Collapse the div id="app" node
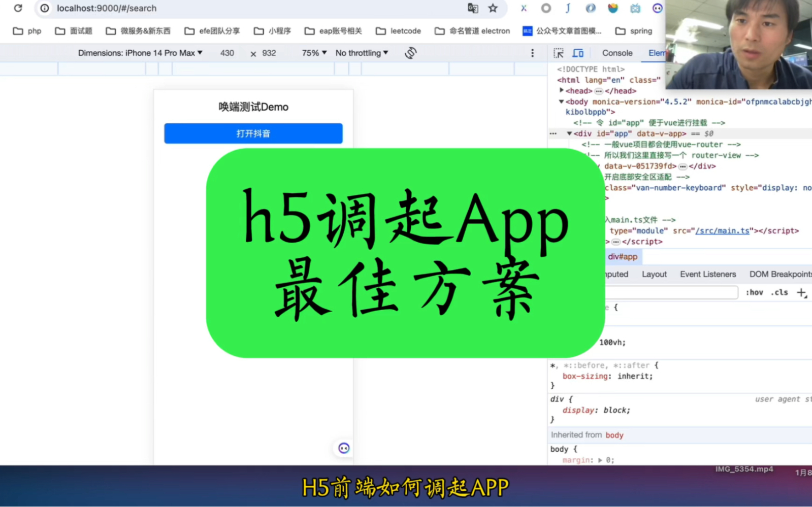 point(569,133)
